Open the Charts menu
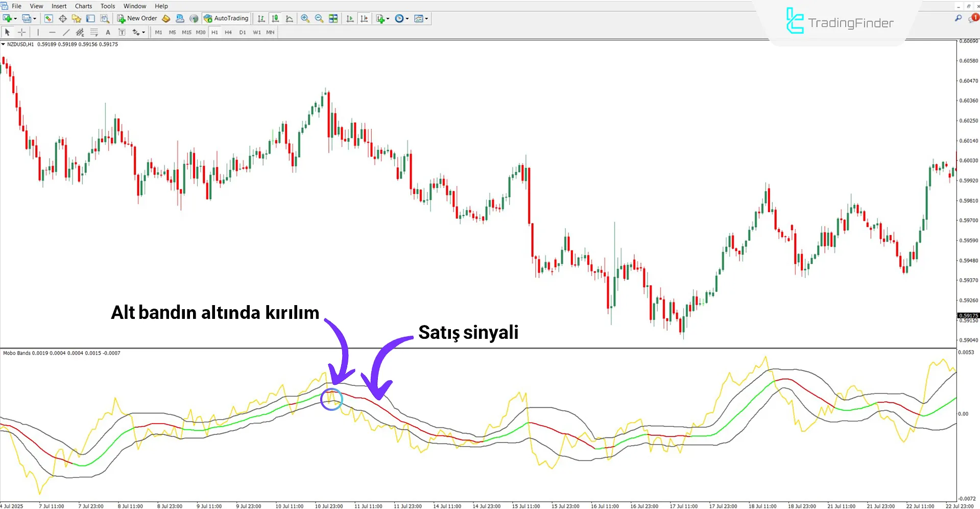The image size is (980, 509). [x=83, y=6]
